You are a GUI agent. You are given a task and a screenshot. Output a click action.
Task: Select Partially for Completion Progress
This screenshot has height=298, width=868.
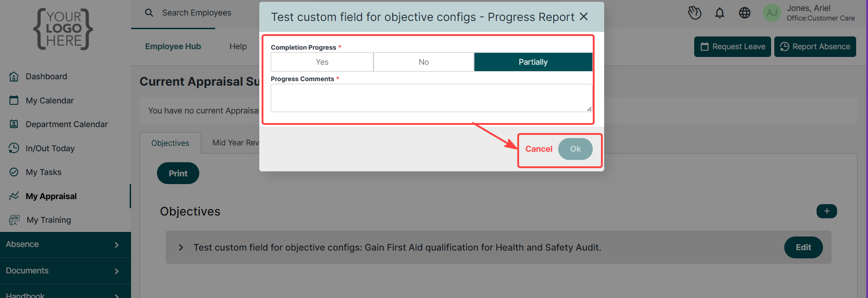coord(533,62)
